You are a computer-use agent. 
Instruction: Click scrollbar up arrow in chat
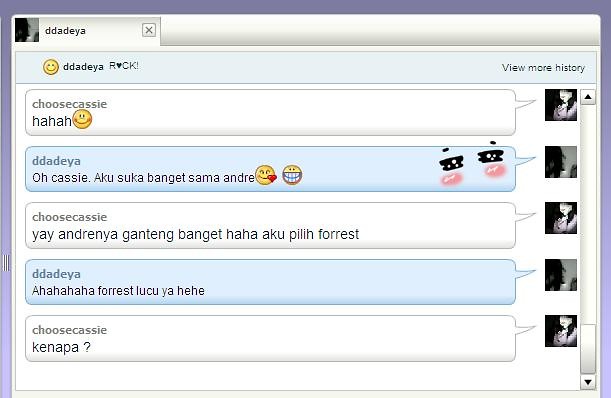point(588,97)
